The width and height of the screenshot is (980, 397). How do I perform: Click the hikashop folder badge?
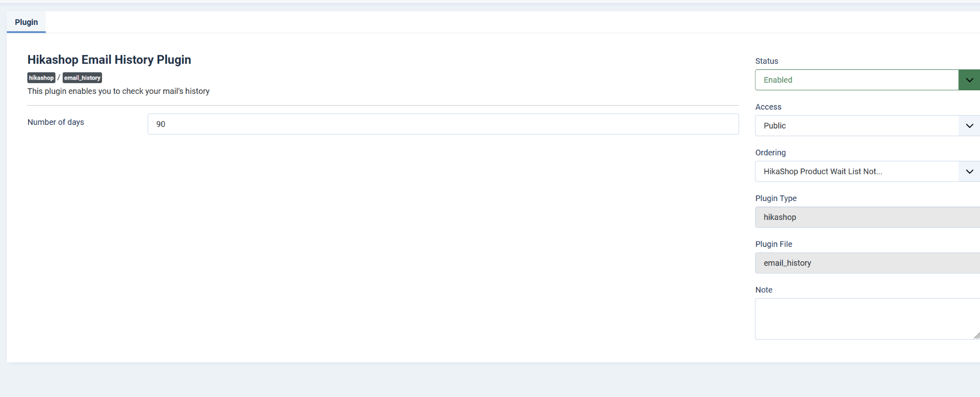(x=41, y=78)
